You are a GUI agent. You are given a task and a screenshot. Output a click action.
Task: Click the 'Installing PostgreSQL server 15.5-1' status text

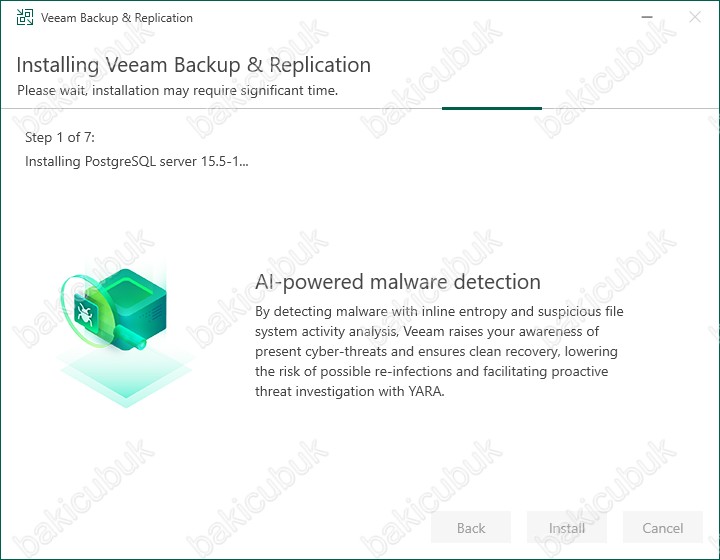136,162
